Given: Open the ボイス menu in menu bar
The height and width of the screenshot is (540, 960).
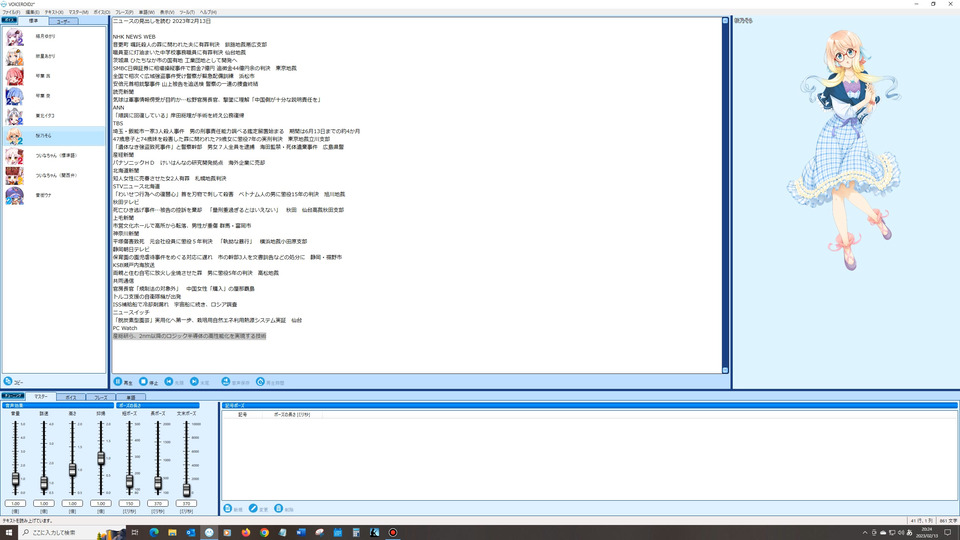Looking at the screenshot, I should [x=102, y=12].
